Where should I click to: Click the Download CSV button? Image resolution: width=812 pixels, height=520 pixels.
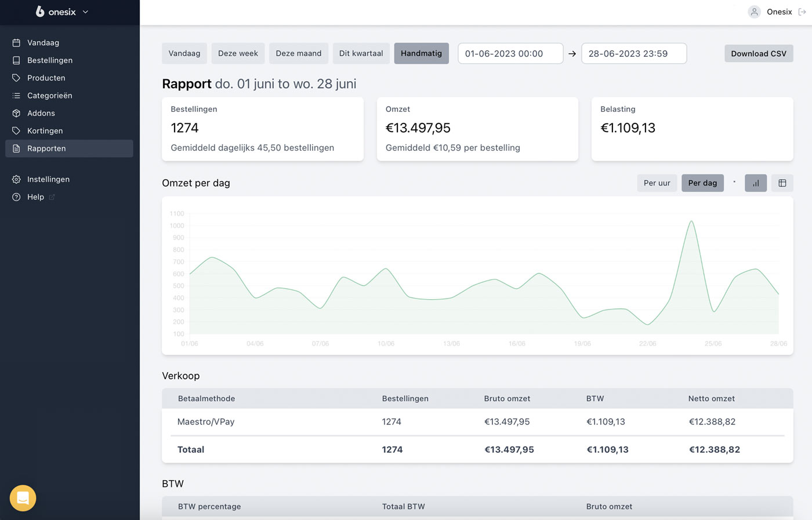pyautogui.click(x=759, y=53)
